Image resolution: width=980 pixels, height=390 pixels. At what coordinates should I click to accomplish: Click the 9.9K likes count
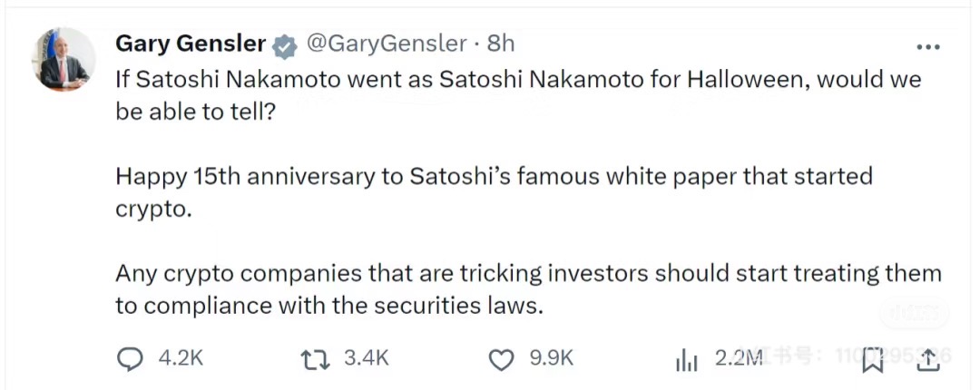552,359
